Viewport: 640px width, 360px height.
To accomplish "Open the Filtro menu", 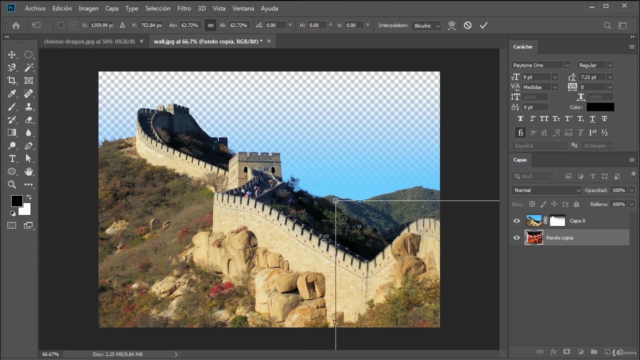I will (184, 8).
